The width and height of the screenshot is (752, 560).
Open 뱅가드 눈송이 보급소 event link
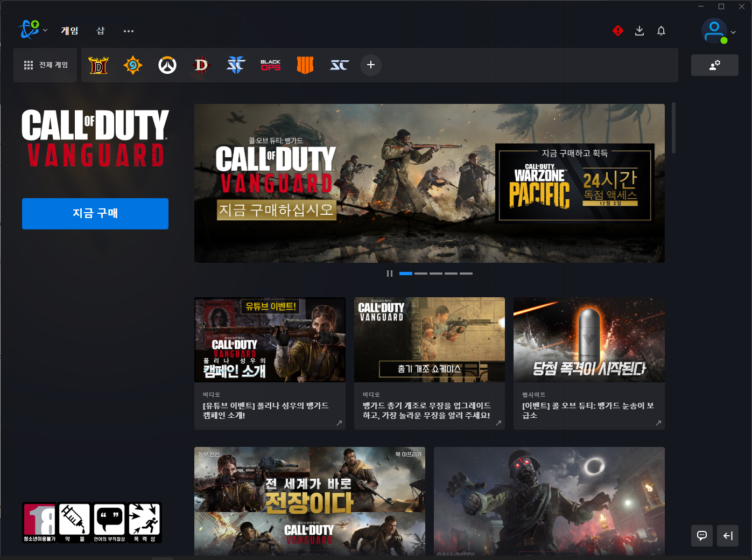click(x=588, y=410)
